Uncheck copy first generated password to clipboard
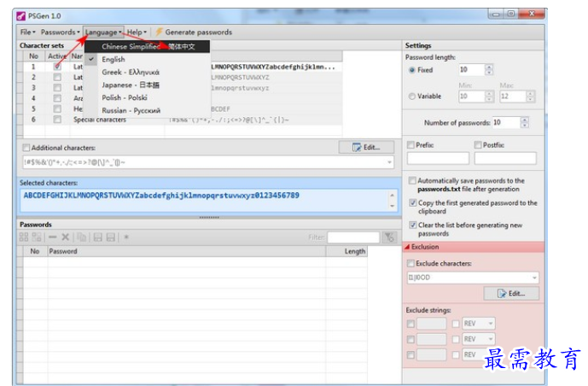The image size is (588, 386). coord(413,203)
